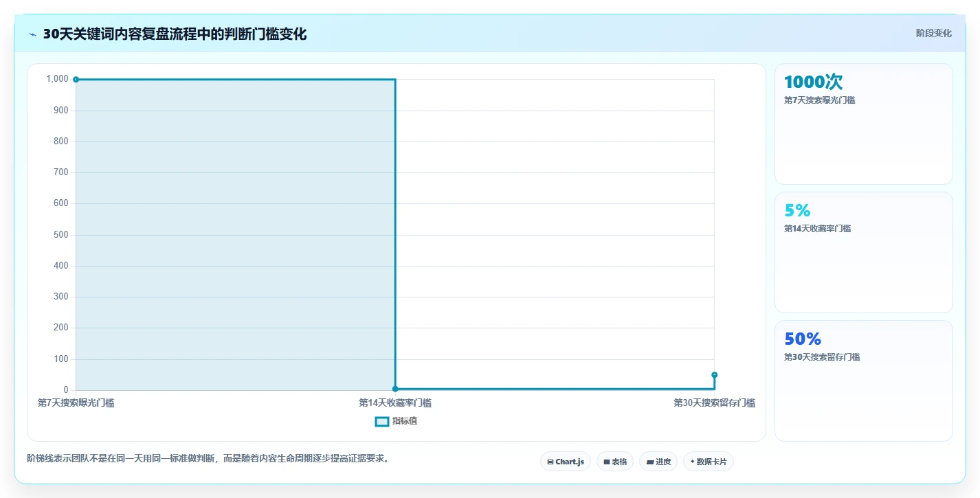This screenshot has width=980, height=498.
Task: Click the 第14天收藏率门槛 x-axis label
Action: pyautogui.click(x=395, y=403)
